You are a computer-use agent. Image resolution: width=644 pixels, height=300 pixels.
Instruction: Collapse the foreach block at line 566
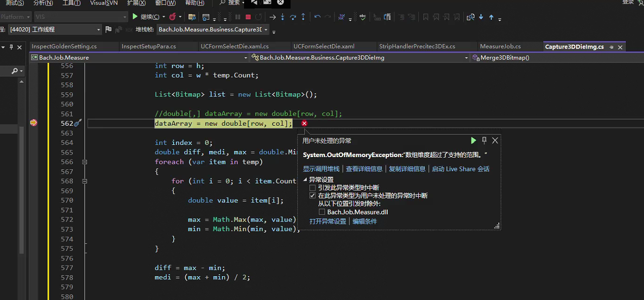pyautogui.click(x=85, y=162)
